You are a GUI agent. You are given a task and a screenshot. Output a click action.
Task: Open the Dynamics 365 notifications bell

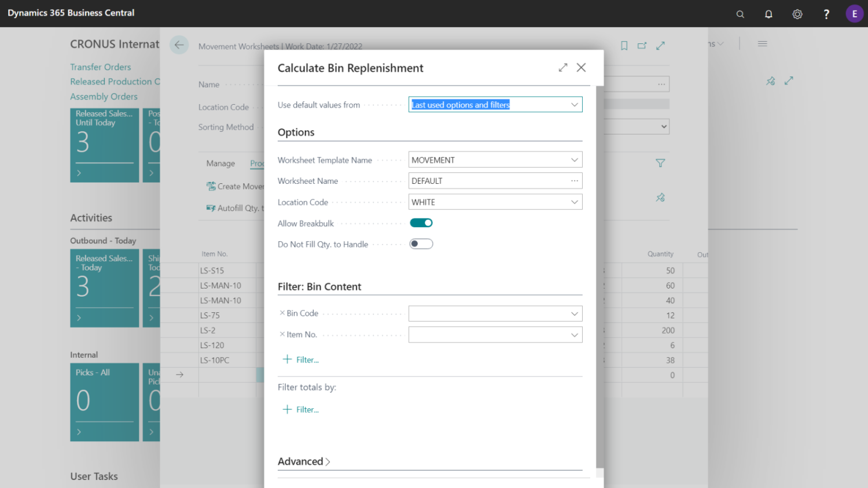point(768,13)
